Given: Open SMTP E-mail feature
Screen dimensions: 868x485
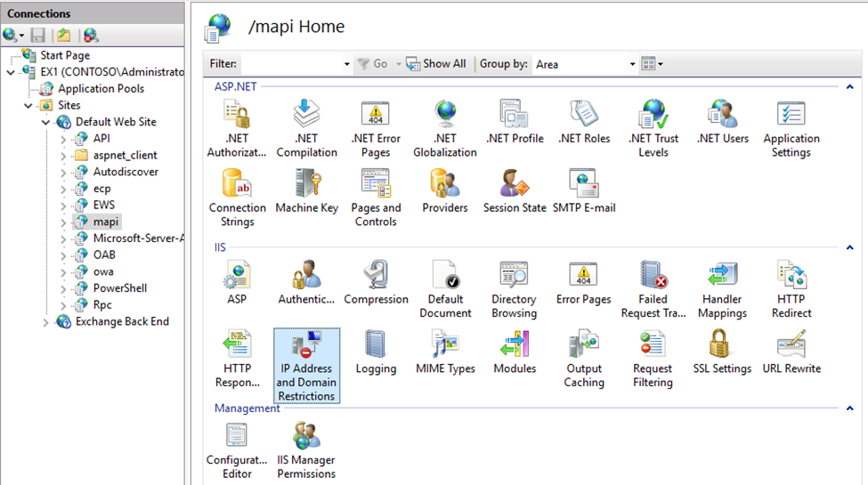Looking at the screenshot, I should [x=584, y=191].
